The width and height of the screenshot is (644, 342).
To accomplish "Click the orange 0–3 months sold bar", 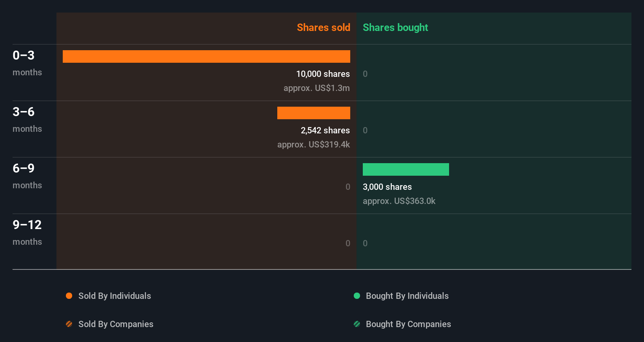I will click(206, 56).
